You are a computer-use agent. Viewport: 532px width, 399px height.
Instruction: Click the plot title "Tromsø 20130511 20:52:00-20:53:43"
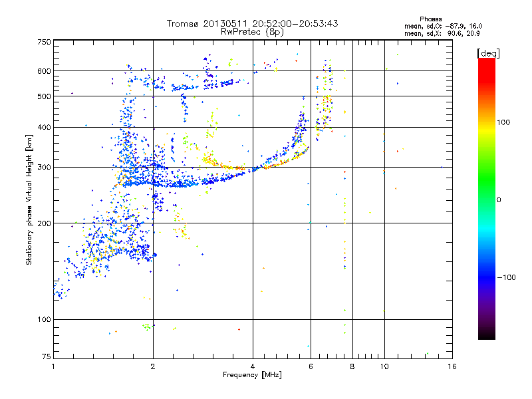coord(252,23)
